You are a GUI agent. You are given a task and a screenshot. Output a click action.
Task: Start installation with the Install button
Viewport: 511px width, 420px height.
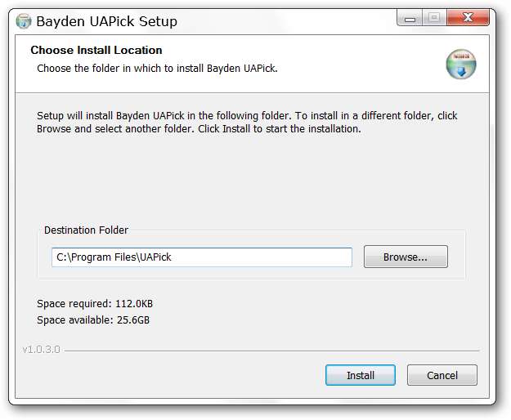(x=360, y=375)
